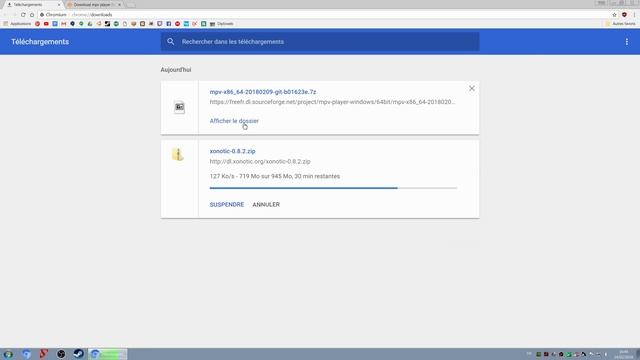Pause the xonotic download with SUSPENDRE
Viewport: 640px width, 360px height.
coord(227,204)
